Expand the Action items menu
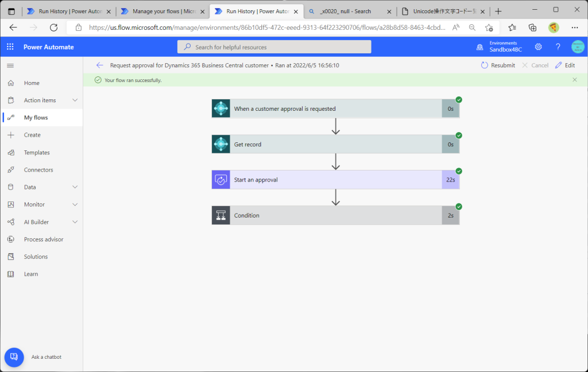This screenshot has width=588, height=372. click(x=75, y=100)
